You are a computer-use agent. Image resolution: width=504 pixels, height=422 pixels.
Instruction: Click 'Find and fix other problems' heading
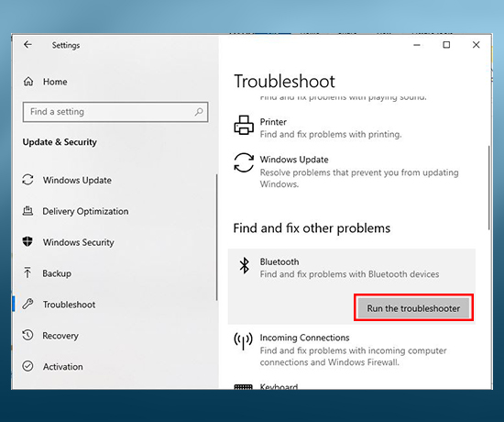tap(312, 228)
